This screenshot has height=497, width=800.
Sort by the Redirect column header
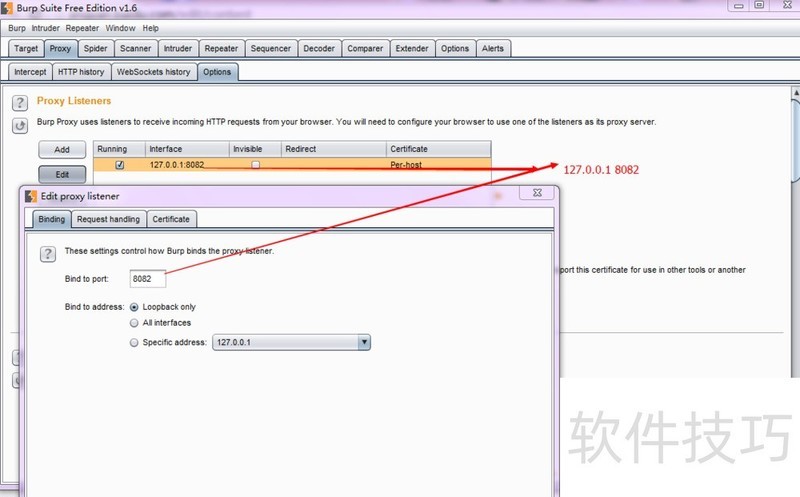tap(334, 149)
